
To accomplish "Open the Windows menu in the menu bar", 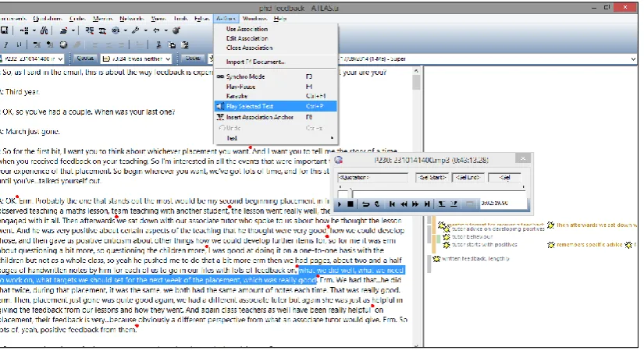I will pos(254,19).
